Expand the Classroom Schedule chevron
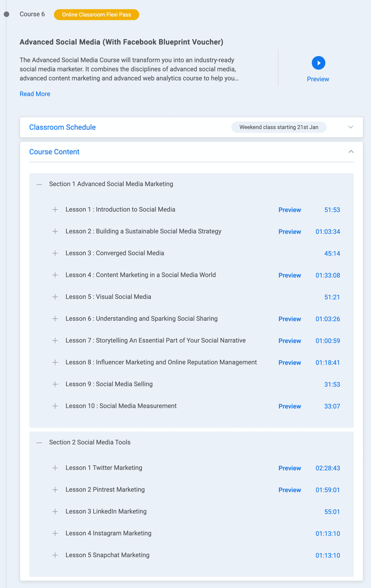The height and width of the screenshot is (588, 371). 351,127
